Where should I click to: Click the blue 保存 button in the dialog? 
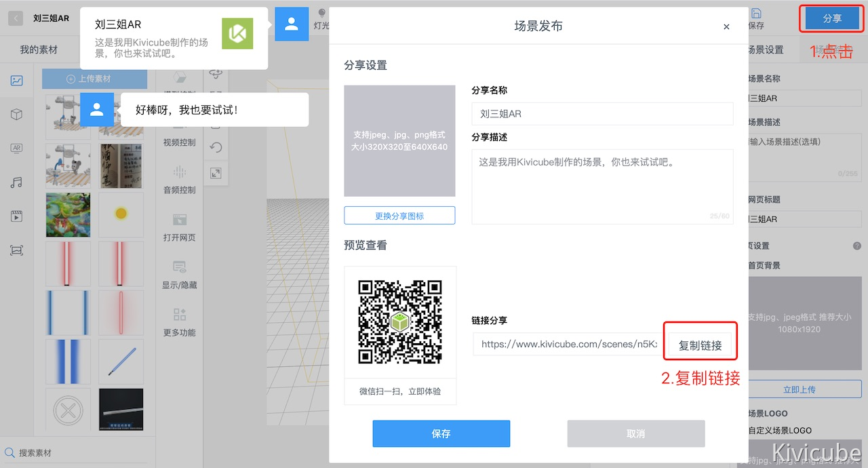coord(441,433)
